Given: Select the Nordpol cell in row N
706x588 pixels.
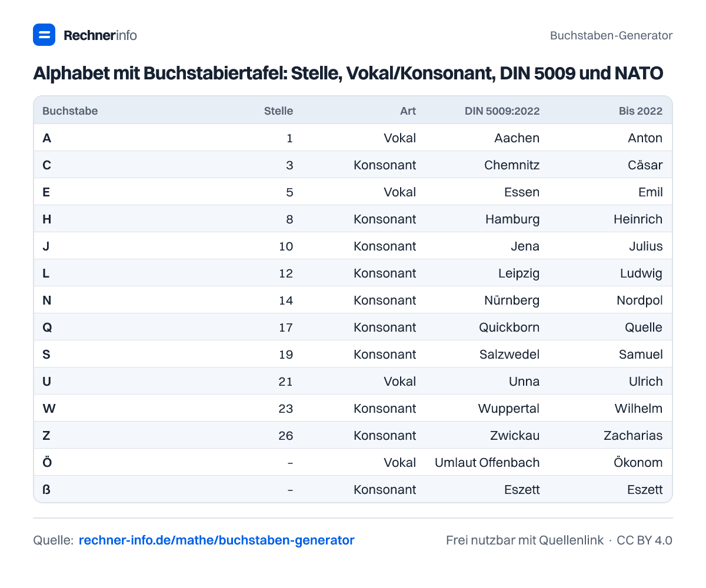Looking at the screenshot, I should [x=640, y=300].
